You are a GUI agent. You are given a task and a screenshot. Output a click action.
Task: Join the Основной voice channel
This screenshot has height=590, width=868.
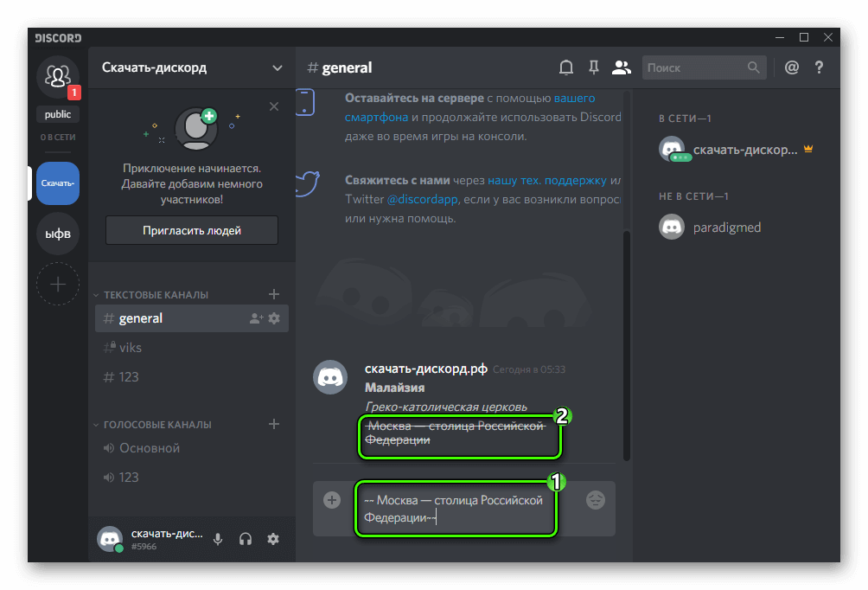coord(150,448)
